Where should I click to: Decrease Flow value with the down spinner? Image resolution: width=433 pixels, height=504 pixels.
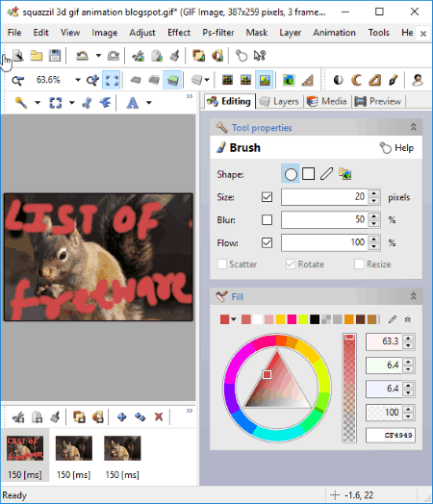click(x=373, y=246)
